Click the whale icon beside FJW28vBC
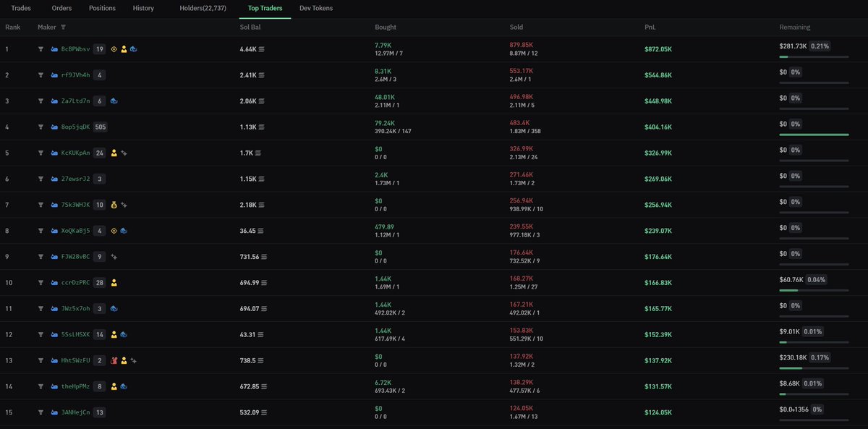This screenshot has height=429, width=868. [x=54, y=257]
